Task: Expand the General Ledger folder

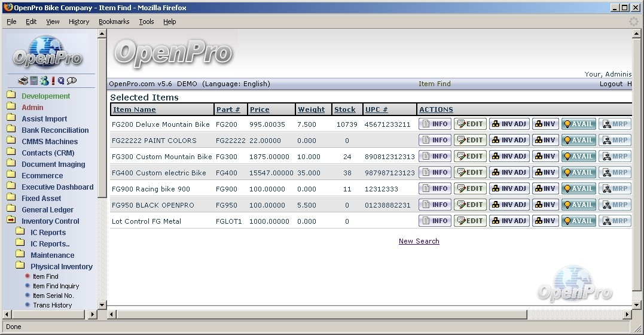Action: point(11,209)
